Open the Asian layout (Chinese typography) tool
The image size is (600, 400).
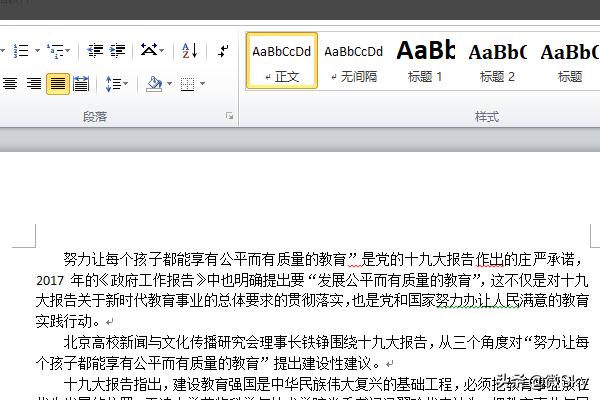coord(150,49)
